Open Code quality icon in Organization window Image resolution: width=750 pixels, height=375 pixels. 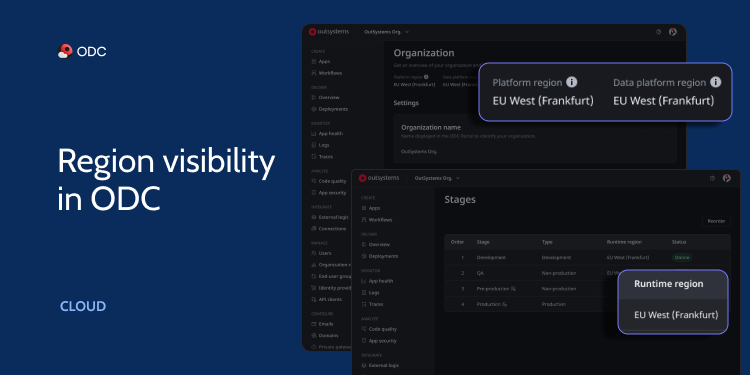tap(314, 181)
